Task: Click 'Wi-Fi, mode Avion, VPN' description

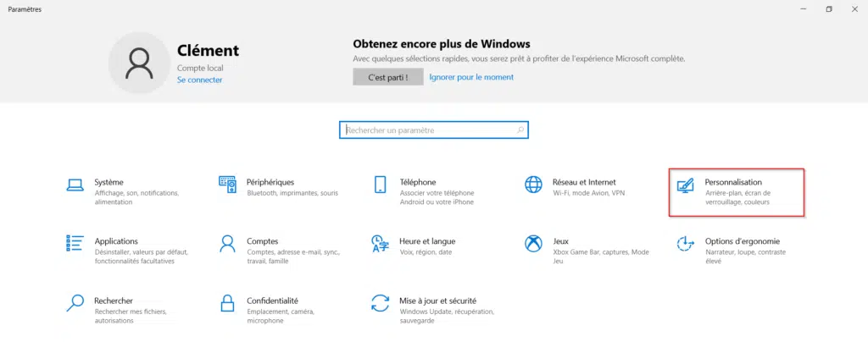Action: pos(587,193)
